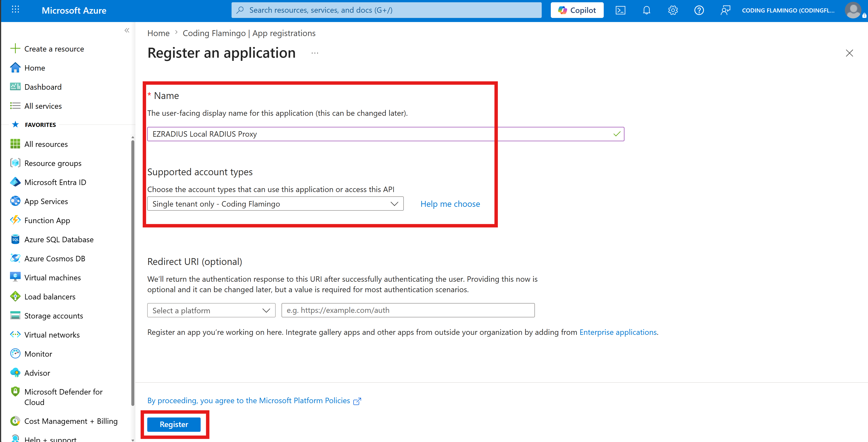Click the application Name input field
The height and width of the screenshot is (442, 868).
[385, 134]
